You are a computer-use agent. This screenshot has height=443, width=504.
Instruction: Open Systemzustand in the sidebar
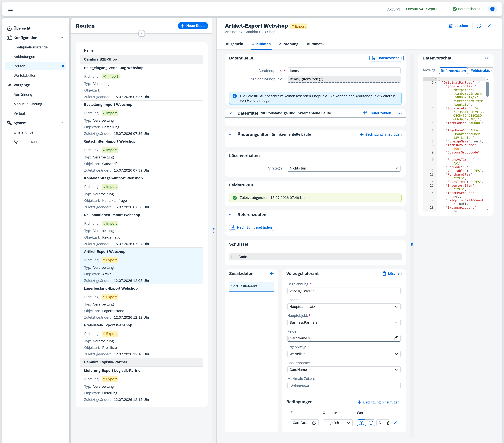[x=36, y=142]
